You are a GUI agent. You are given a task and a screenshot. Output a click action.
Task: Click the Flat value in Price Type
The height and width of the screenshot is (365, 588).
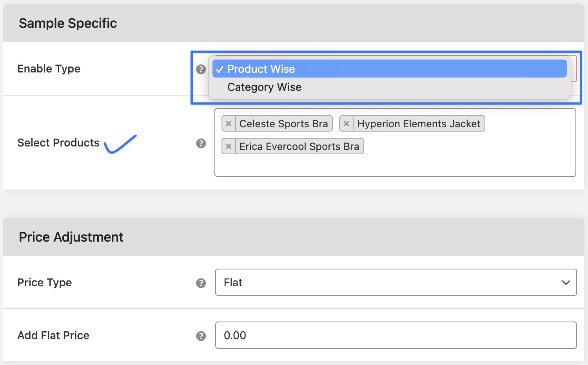[232, 282]
